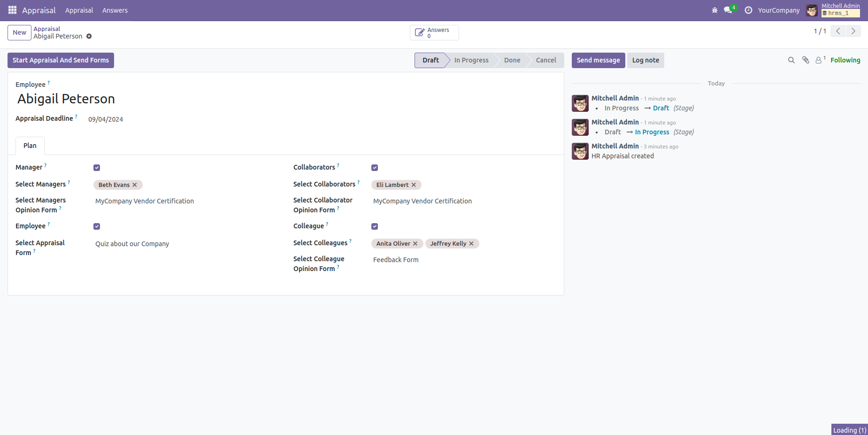Select the Plan tab
Image resolution: width=868 pixels, height=435 pixels.
[30, 146]
